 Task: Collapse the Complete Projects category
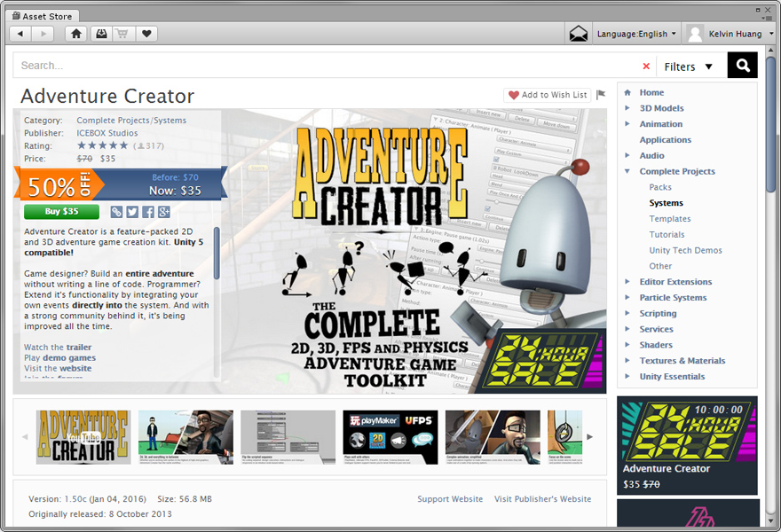coord(627,171)
